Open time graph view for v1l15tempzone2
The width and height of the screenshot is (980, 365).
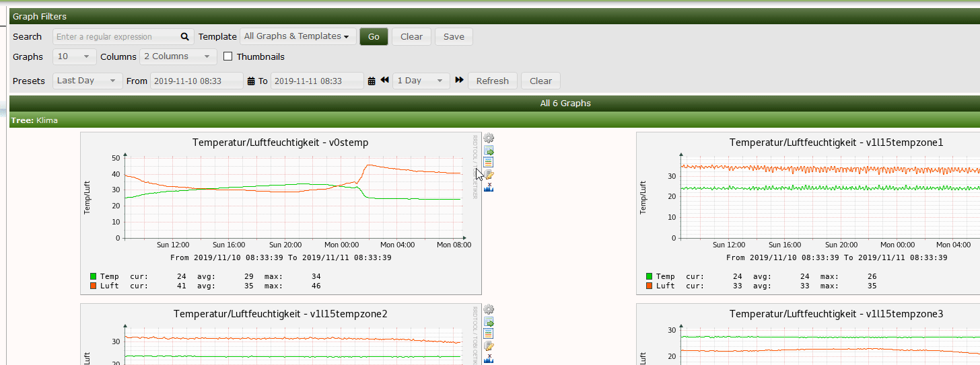point(489,333)
